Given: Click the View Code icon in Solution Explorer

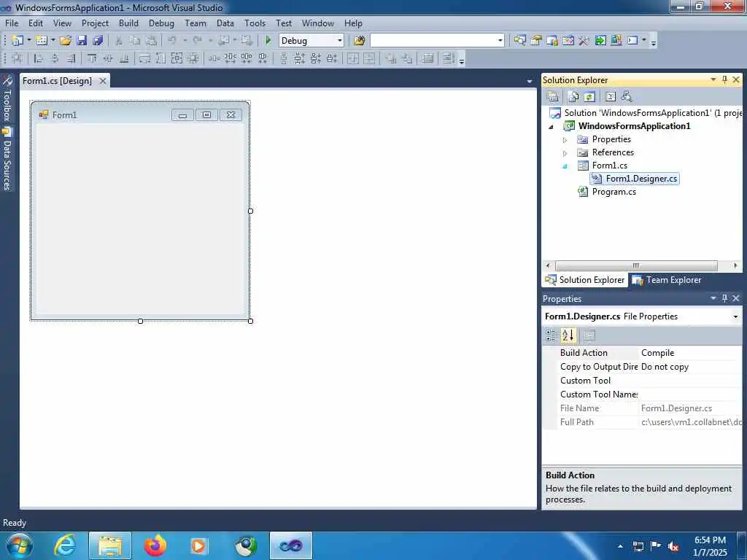Looking at the screenshot, I should click(611, 97).
